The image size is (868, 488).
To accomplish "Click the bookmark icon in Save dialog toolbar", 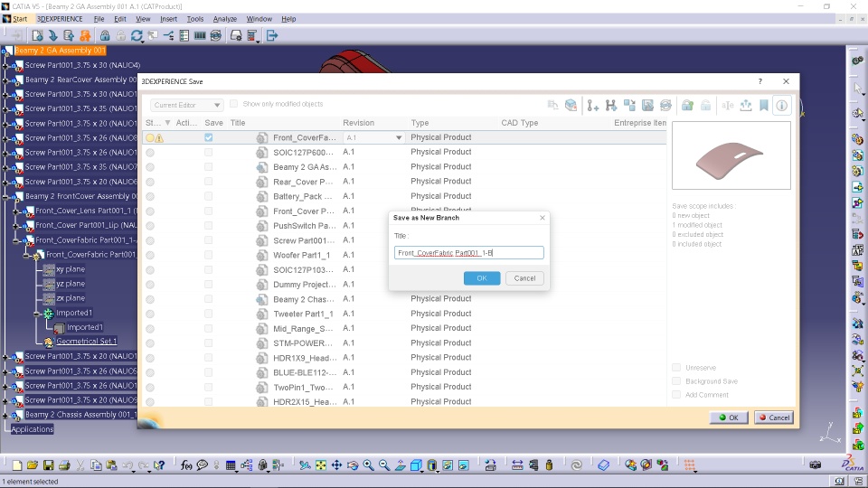I will (764, 105).
